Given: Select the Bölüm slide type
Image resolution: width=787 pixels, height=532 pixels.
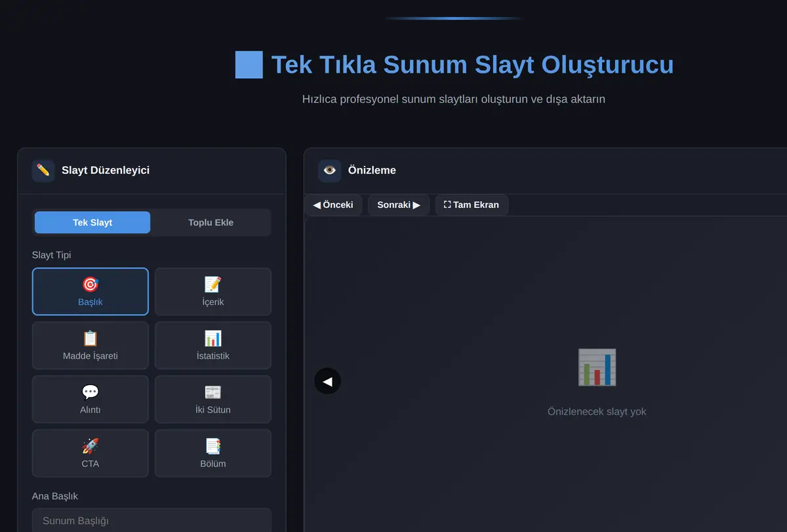Looking at the screenshot, I should coord(213,453).
